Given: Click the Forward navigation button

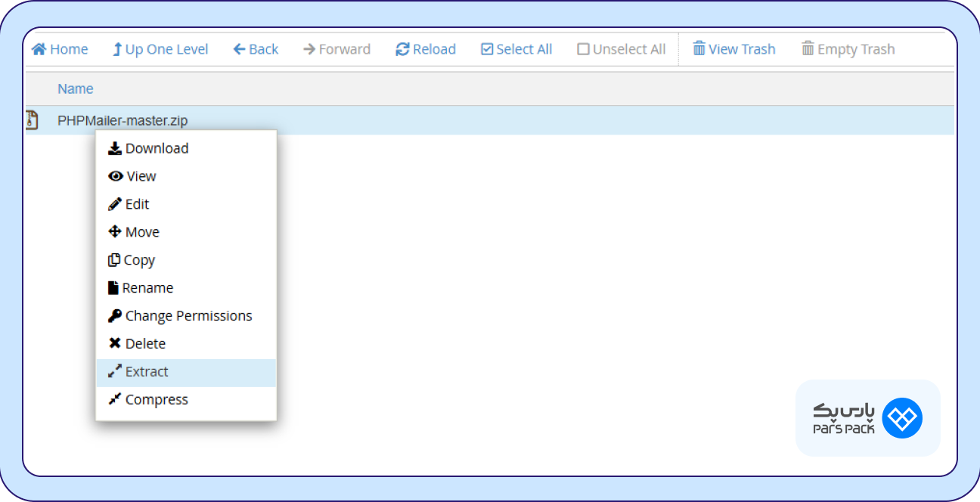Looking at the screenshot, I should coord(336,49).
